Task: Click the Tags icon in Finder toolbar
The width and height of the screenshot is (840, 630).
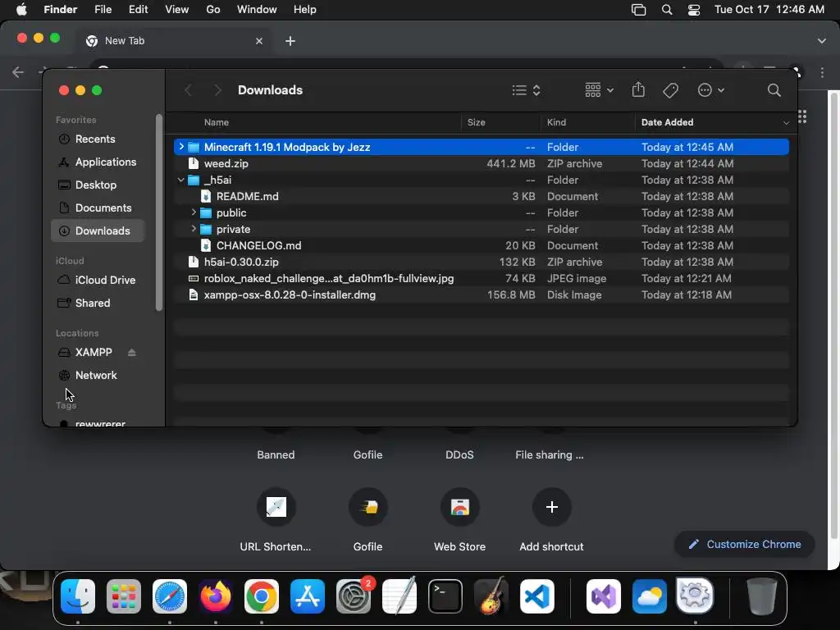Action: (670, 90)
